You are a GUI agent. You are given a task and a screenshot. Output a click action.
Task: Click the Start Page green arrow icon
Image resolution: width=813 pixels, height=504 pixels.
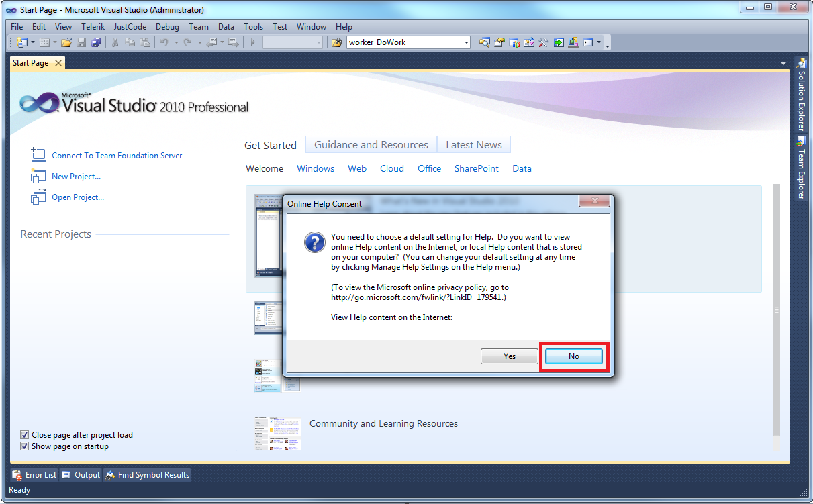(x=559, y=42)
